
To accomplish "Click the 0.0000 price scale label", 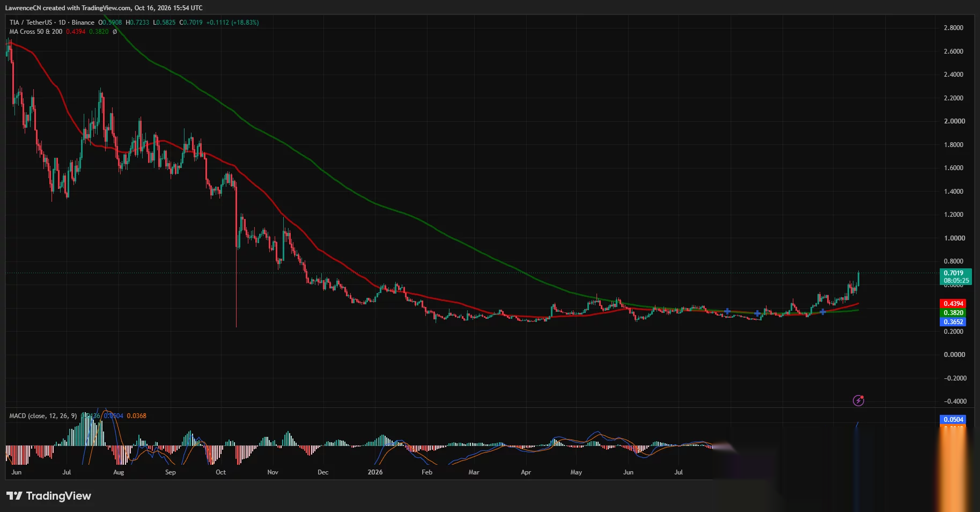I will point(953,355).
